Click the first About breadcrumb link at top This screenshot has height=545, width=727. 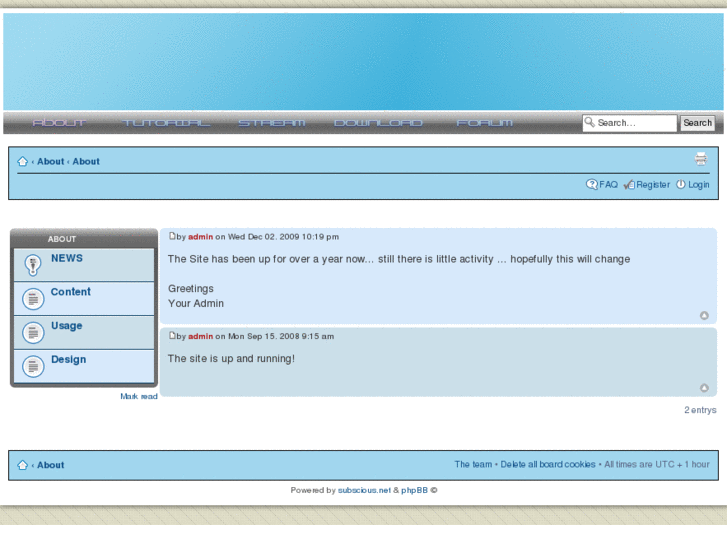click(51, 161)
